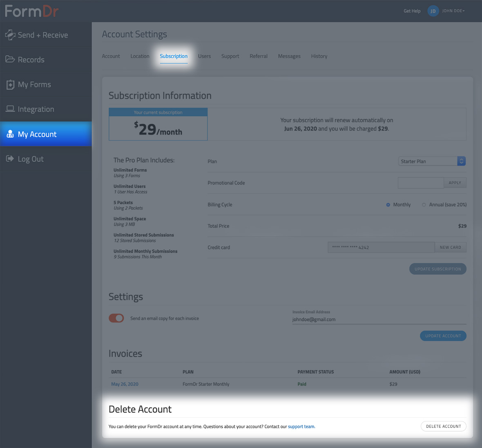The image size is (482, 448).
Task: Open the Referral tab
Action: (x=258, y=56)
